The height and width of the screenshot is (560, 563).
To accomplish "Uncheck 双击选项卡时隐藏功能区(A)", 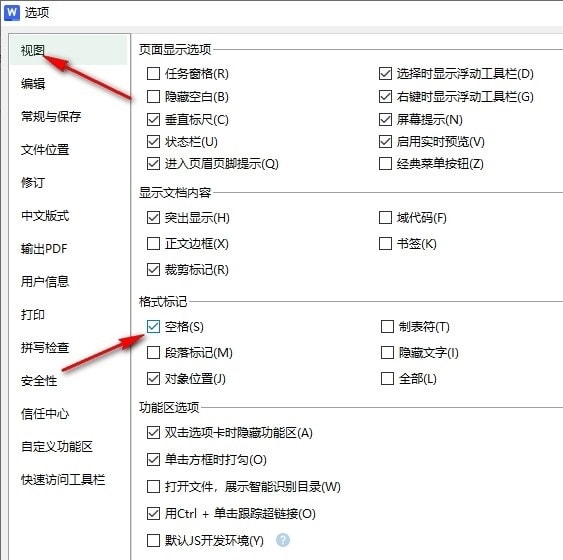I will click(153, 433).
